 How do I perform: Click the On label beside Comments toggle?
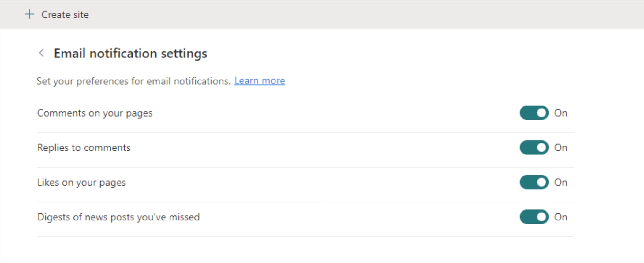coord(561,113)
